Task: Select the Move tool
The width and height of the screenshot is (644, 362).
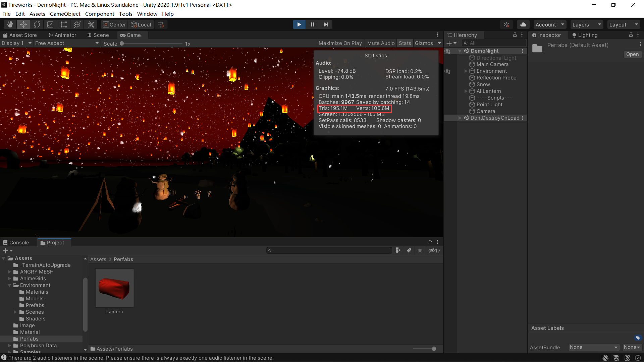Action: point(23,24)
